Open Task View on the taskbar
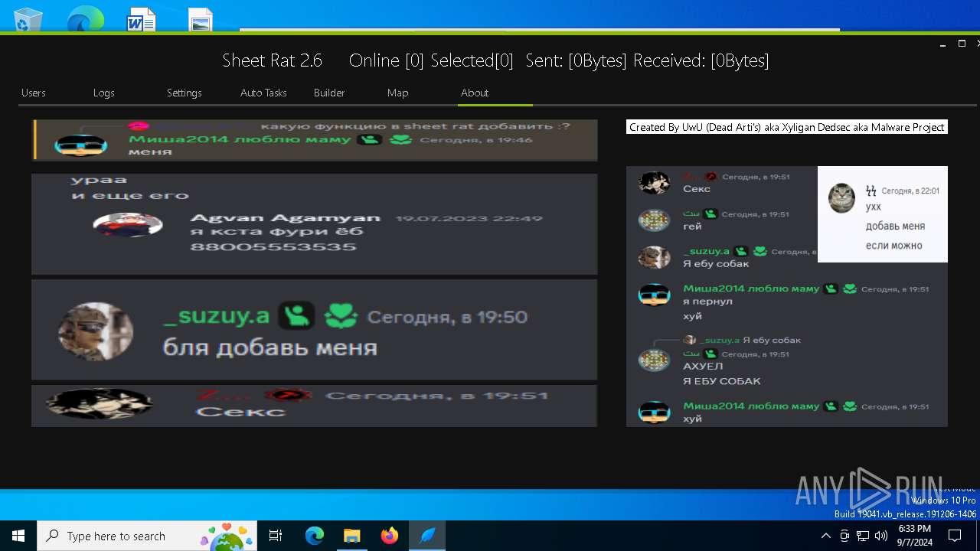980x551 pixels. tap(276, 536)
